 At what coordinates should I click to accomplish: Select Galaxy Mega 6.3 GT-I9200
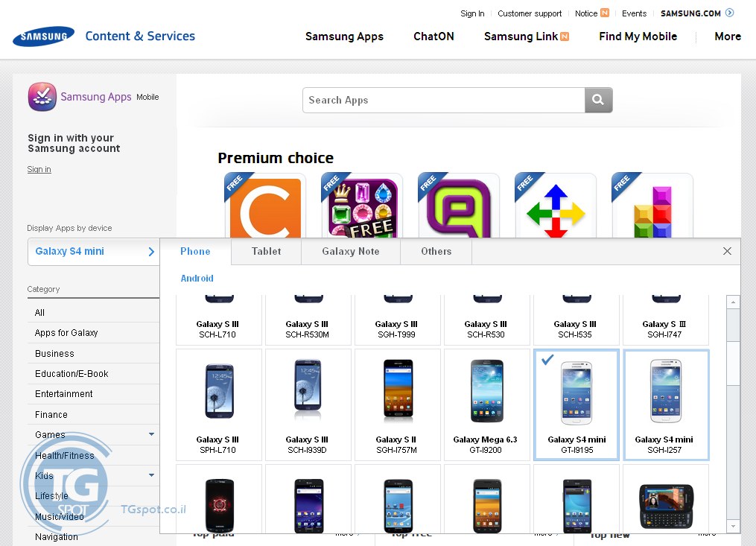pos(487,404)
